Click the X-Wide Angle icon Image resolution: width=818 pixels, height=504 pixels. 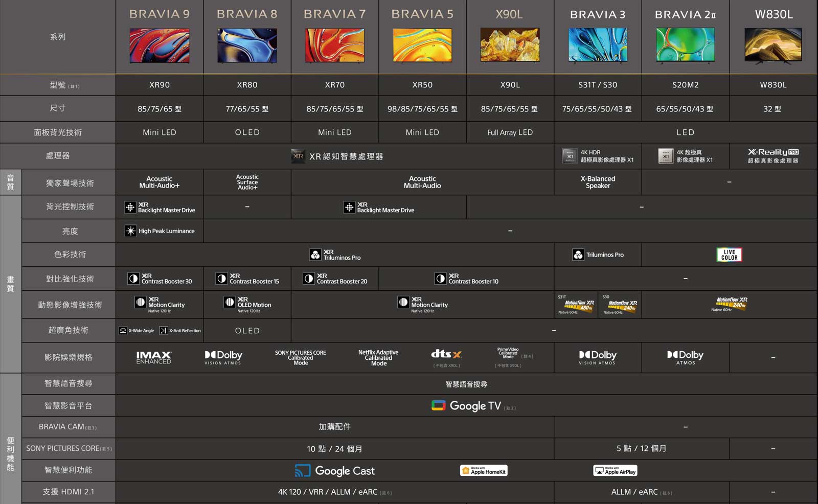pos(123,331)
